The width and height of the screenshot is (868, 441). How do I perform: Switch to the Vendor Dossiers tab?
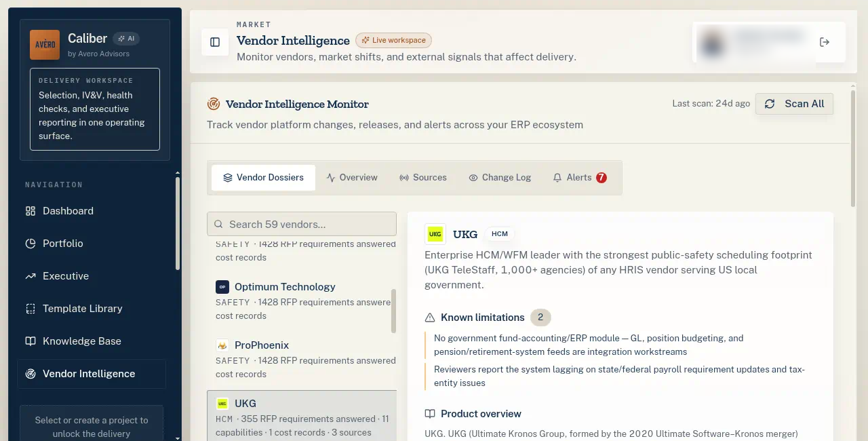[263, 178]
